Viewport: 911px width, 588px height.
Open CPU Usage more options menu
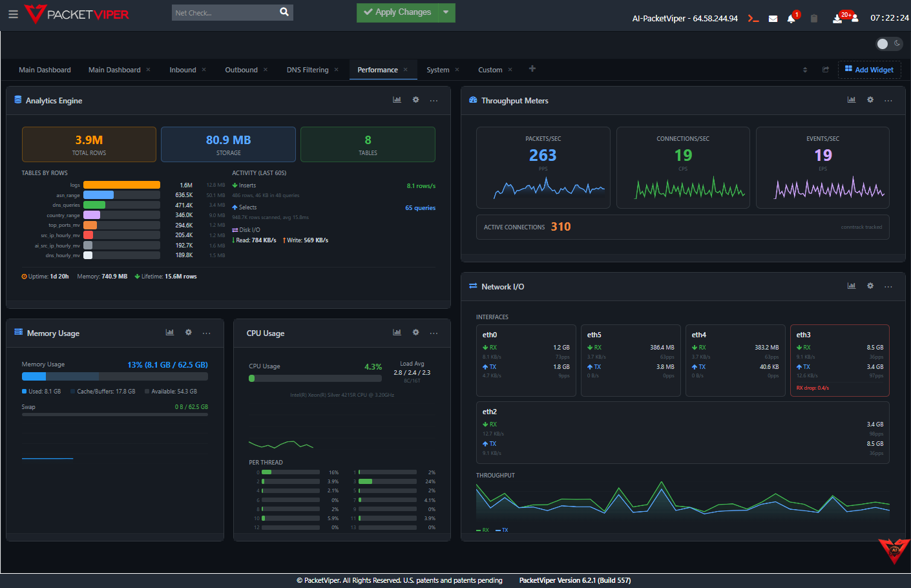click(x=434, y=333)
